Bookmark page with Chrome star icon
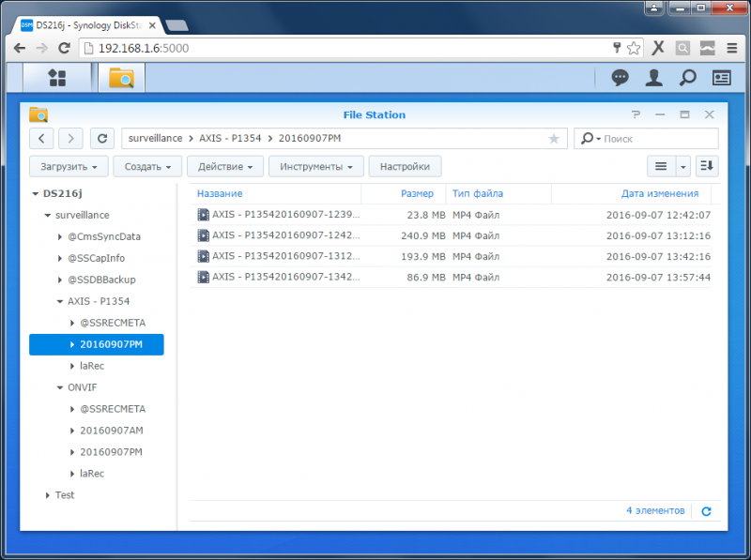 click(634, 48)
